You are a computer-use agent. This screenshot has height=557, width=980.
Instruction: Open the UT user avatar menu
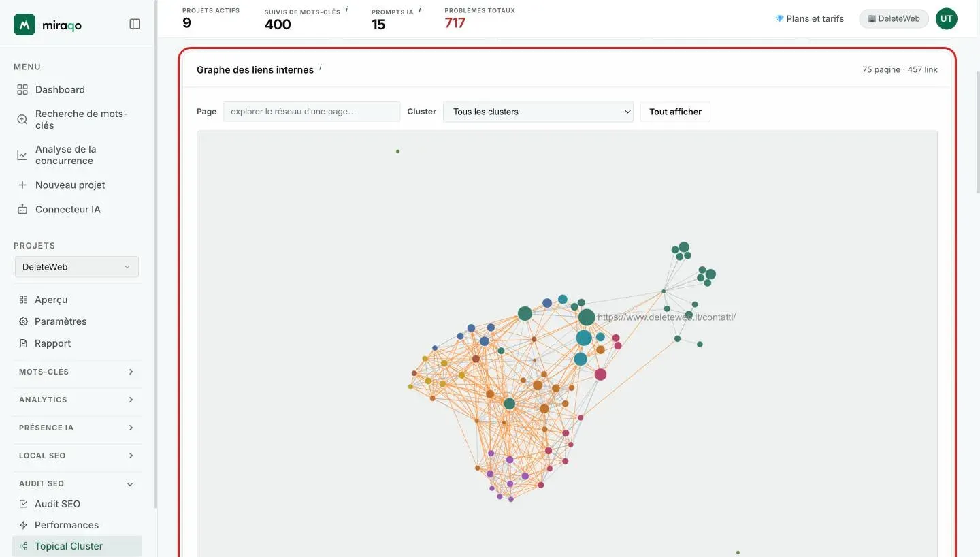(x=946, y=19)
